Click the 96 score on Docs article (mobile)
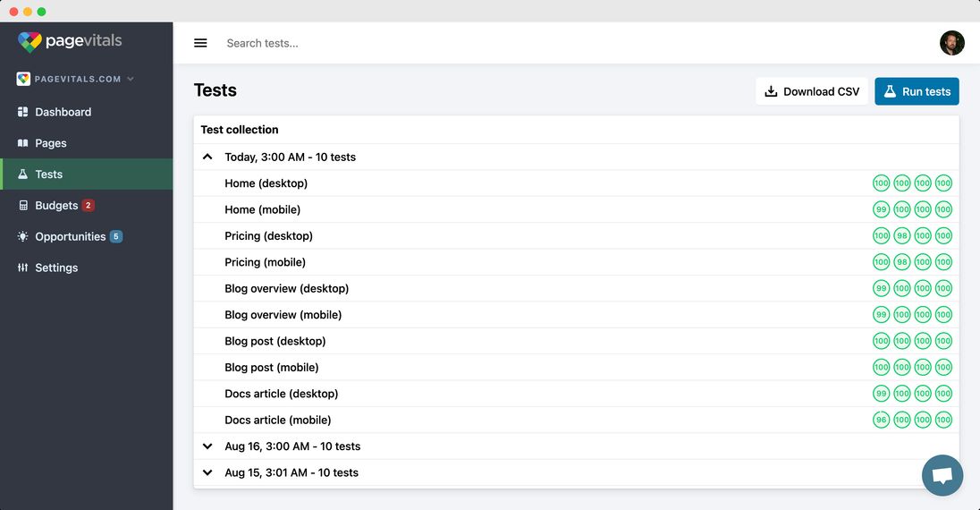 881,420
